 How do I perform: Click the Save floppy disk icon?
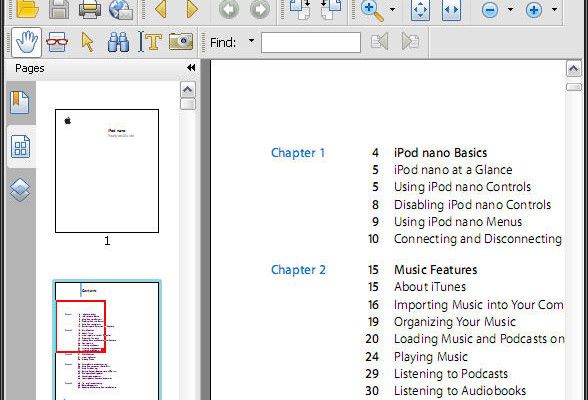pos(58,9)
